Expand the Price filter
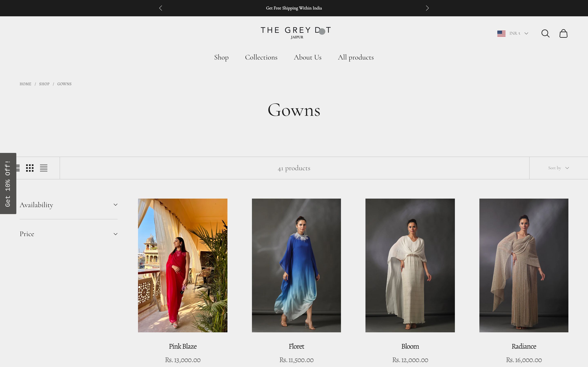Image resolution: width=588 pixels, height=367 pixels. point(69,234)
